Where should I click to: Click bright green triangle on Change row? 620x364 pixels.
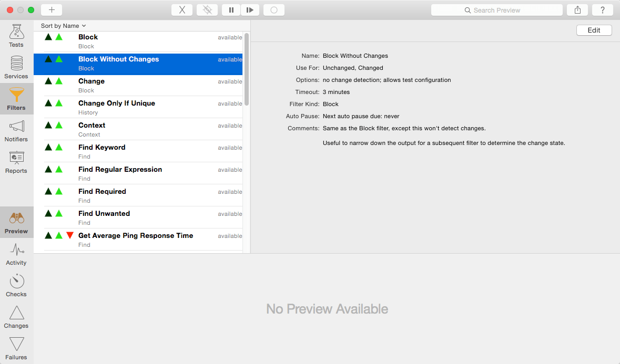[x=59, y=81]
